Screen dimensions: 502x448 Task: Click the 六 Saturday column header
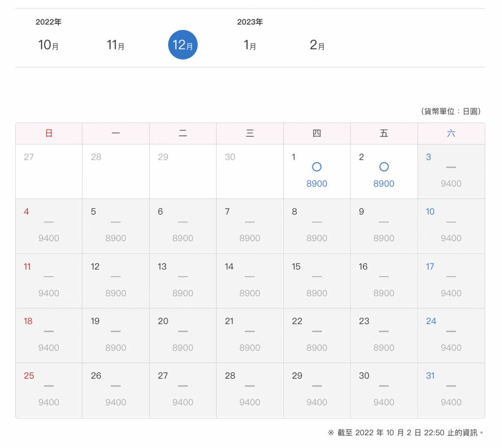[x=451, y=133]
